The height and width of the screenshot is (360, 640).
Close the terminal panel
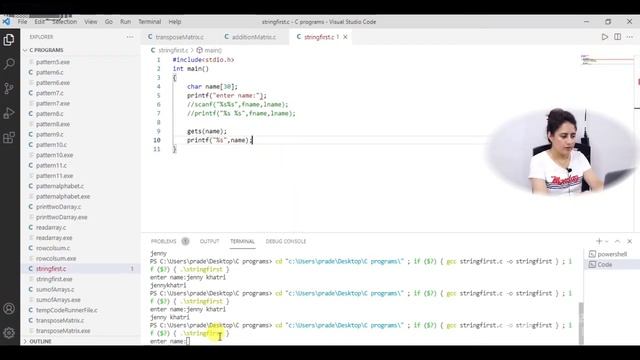[x=629, y=241]
